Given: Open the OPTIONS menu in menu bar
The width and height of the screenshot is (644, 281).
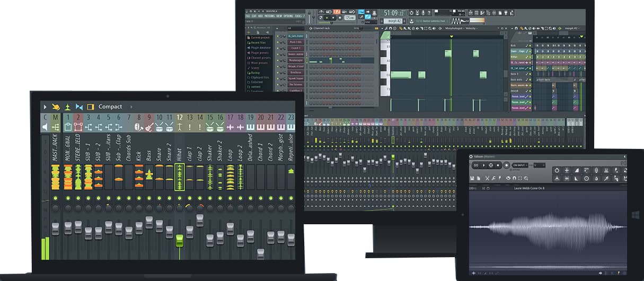Looking at the screenshot, I should (288, 16).
